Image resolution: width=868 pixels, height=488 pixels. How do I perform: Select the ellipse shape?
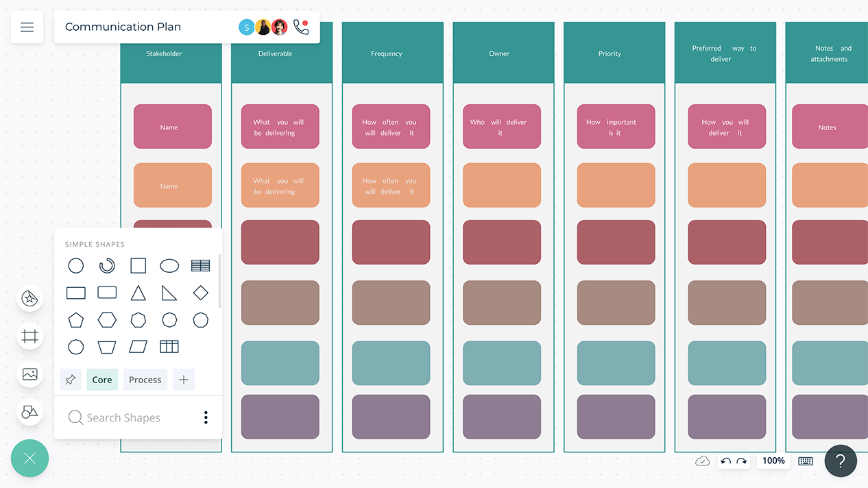(x=169, y=266)
